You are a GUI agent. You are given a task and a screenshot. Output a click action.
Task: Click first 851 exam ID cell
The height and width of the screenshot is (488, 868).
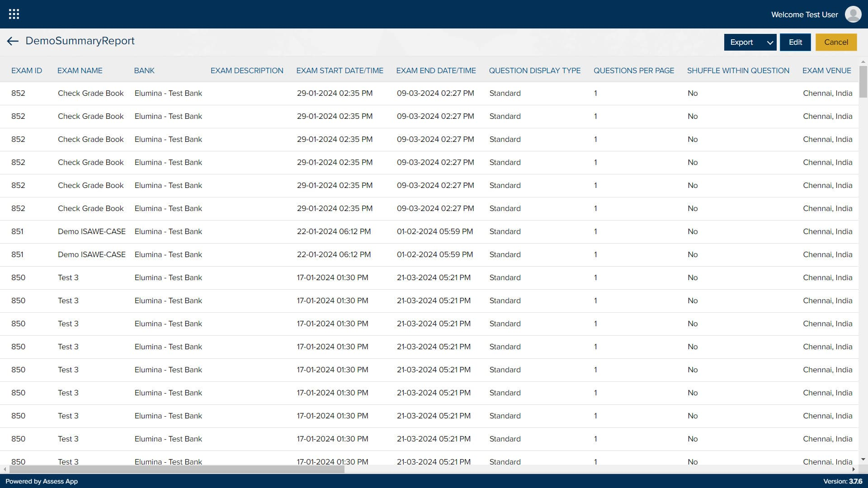click(17, 231)
